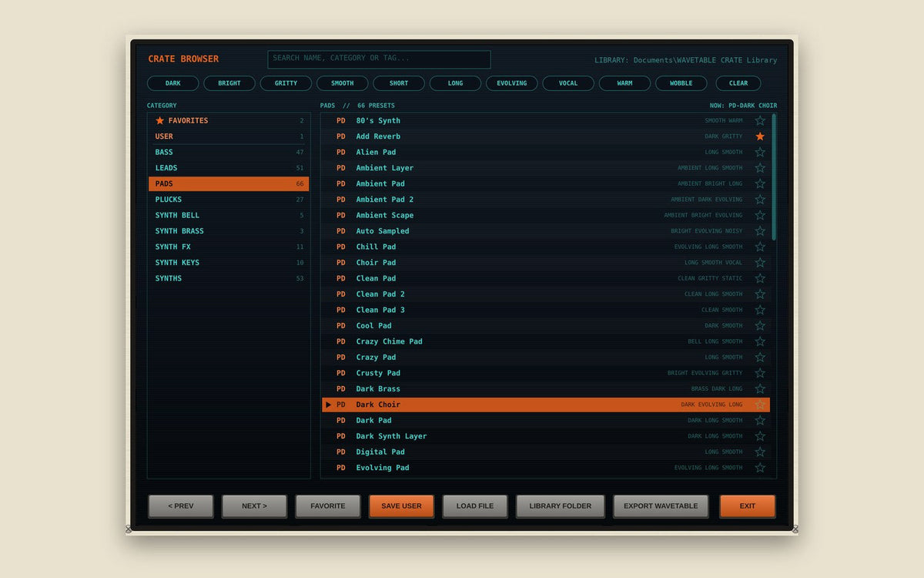Image resolution: width=924 pixels, height=578 pixels.
Task: Toggle the EVOLVING tag filter
Action: [512, 83]
